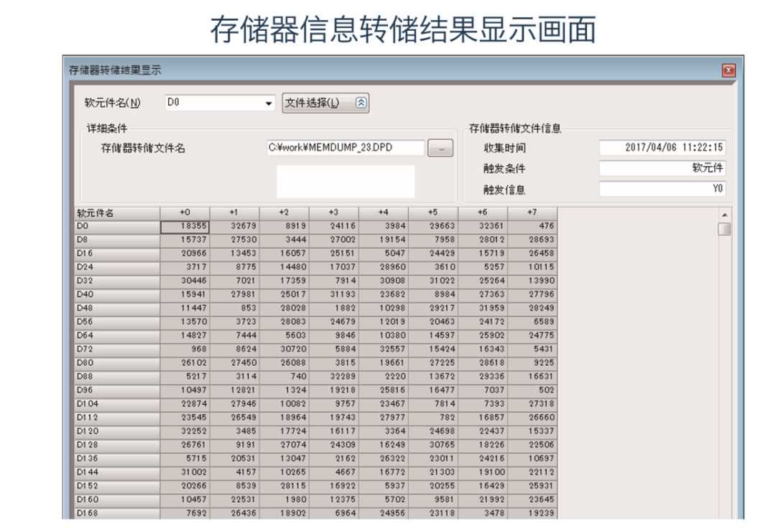Click the +4 column header
Image resolution: width=776 pixels, height=532 pixels.
(x=383, y=213)
